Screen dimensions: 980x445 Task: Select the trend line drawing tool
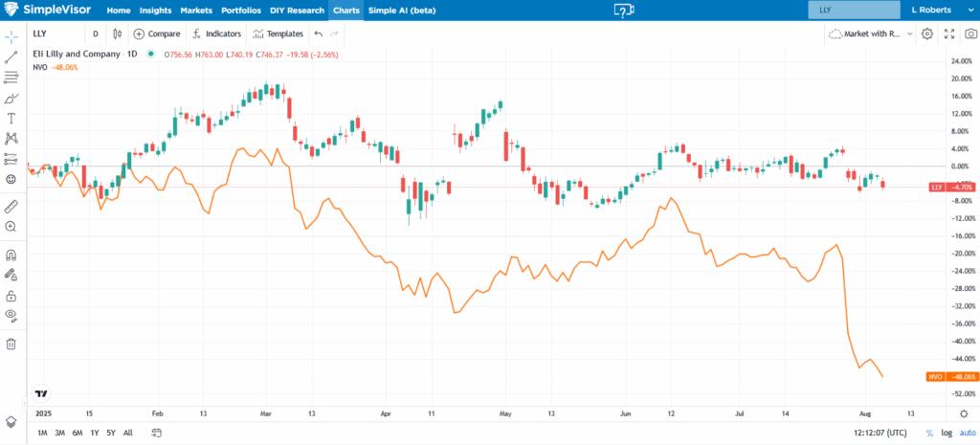click(11, 57)
